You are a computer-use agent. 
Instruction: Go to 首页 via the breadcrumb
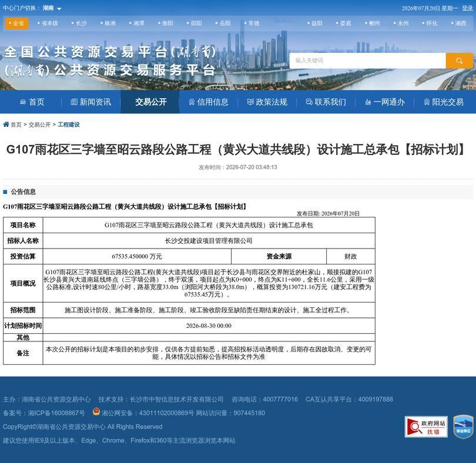16,125
